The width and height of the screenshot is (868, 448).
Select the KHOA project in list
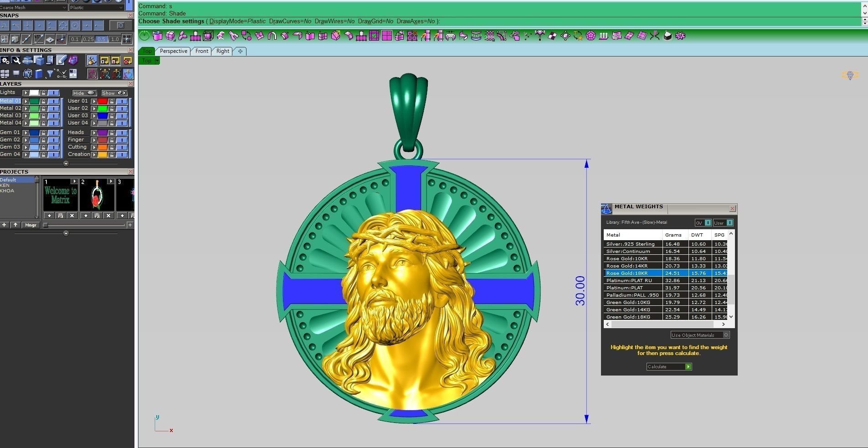tap(7, 191)
